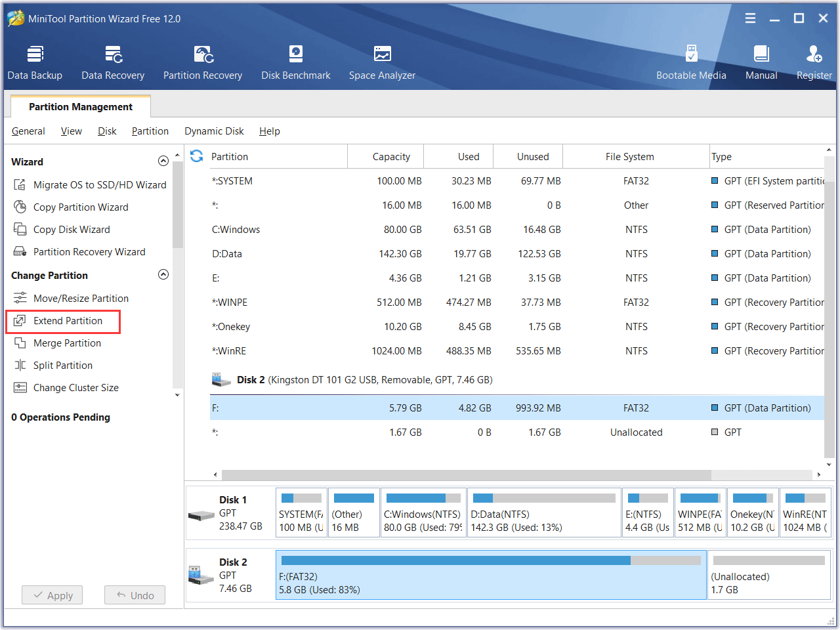Launch Data Recovery from toolbar
Image resolution: width=840 pixels, height=630 pixels.
tap(113, 63)
